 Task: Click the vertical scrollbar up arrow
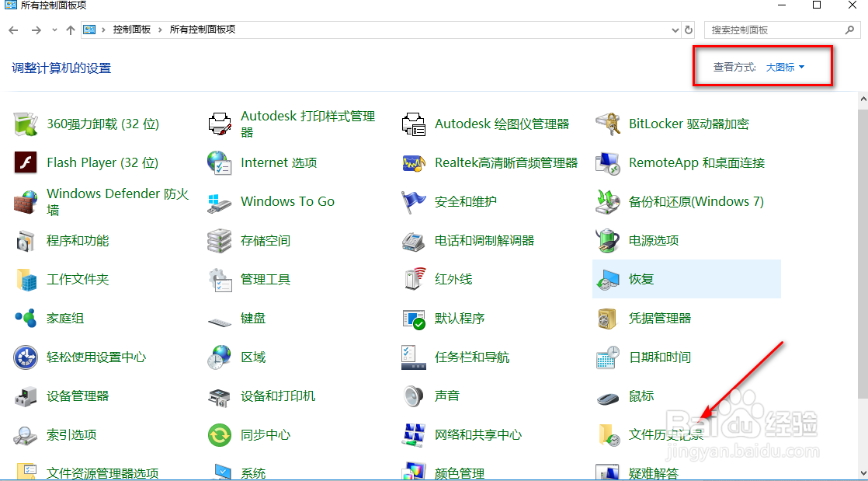tap(863, 99)
